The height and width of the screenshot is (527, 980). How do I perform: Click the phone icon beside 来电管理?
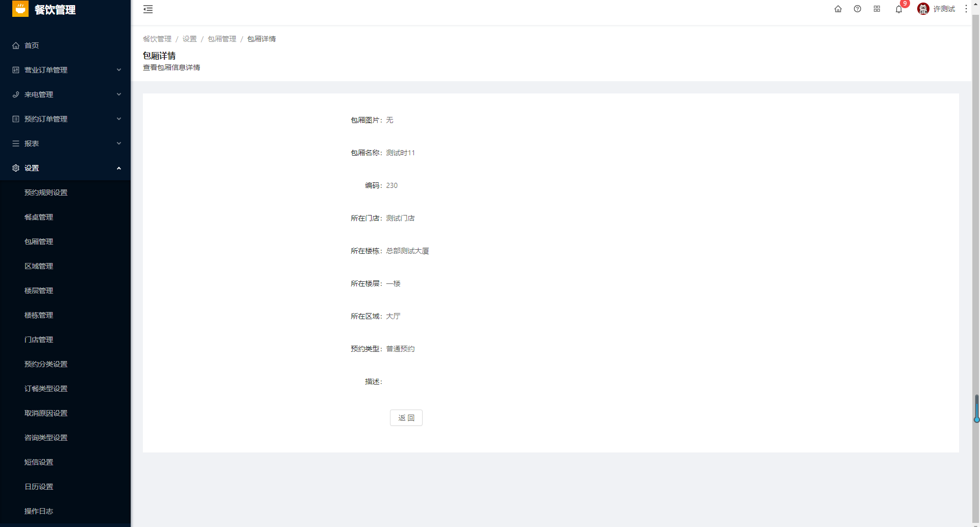[16, 94]
